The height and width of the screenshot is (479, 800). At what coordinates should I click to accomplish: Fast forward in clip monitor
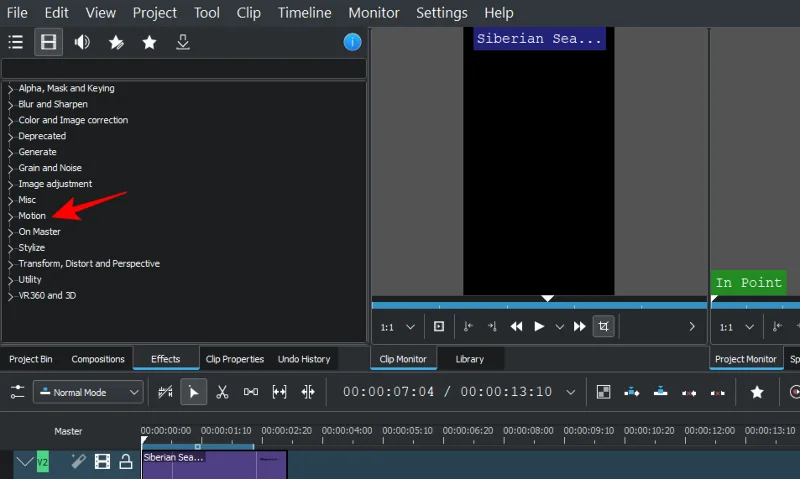tap(580, 326)
